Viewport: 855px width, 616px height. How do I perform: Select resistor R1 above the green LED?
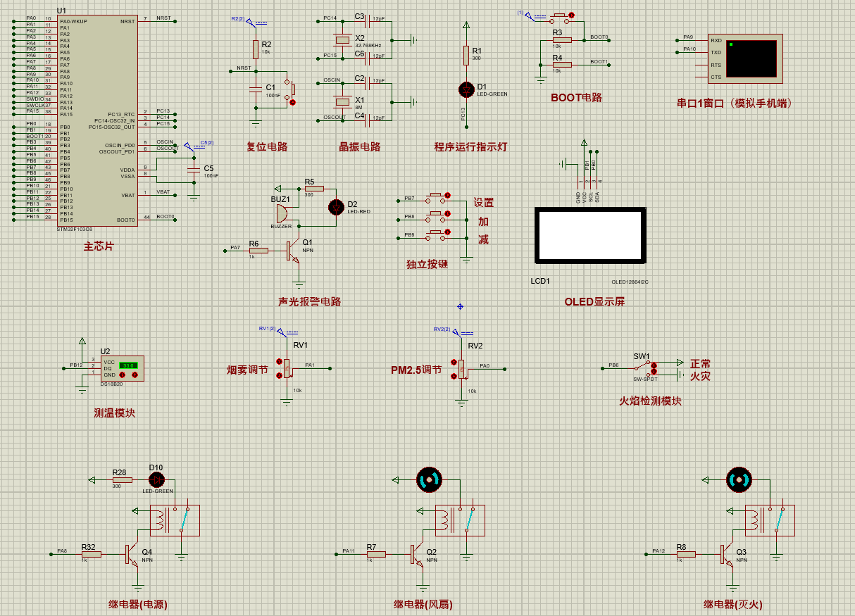[466, 55]
